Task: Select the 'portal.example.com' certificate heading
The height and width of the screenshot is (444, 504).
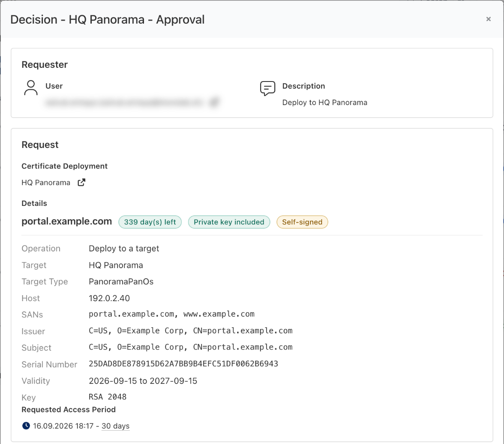Action: [66, 221]
